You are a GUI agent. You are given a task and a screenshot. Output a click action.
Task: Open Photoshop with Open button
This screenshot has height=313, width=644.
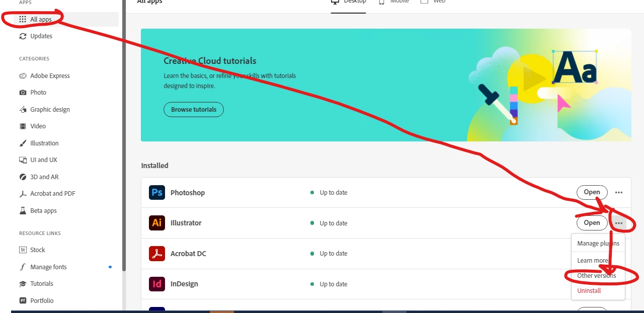(592, 192)
